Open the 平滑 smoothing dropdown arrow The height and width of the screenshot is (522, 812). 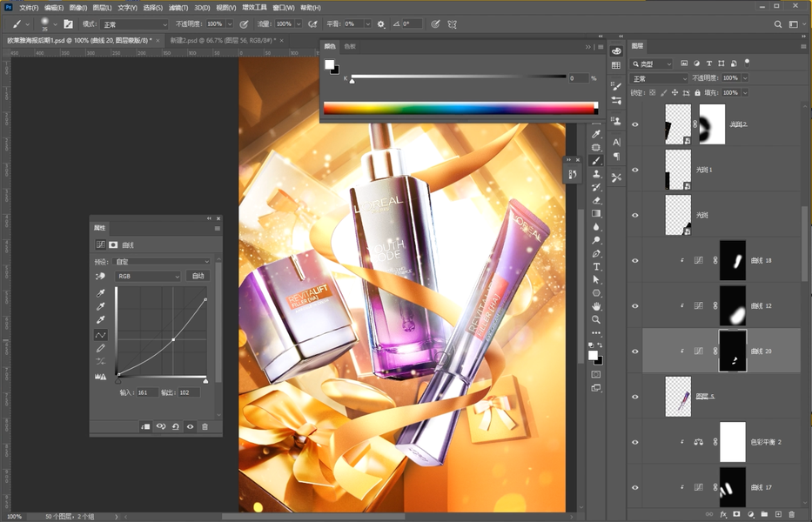[367, 24]
